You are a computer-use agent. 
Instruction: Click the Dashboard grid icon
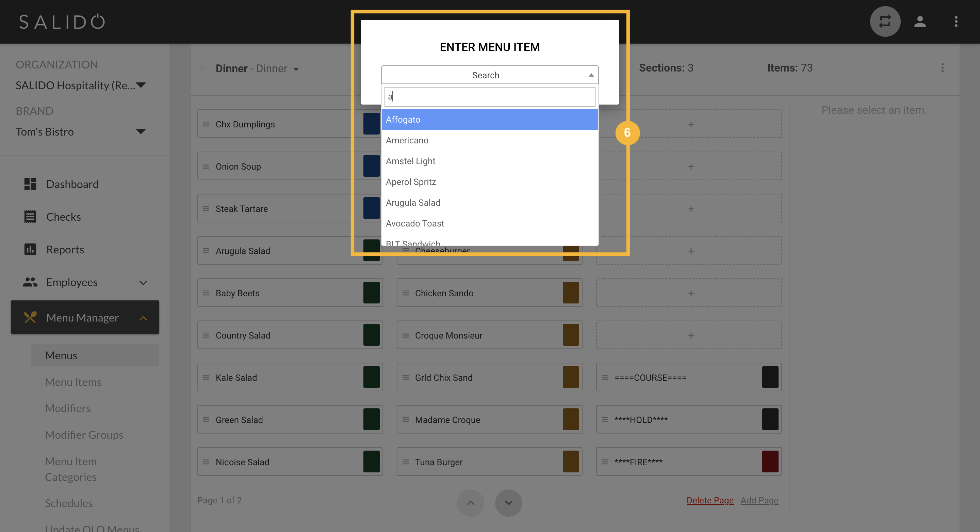30,184
